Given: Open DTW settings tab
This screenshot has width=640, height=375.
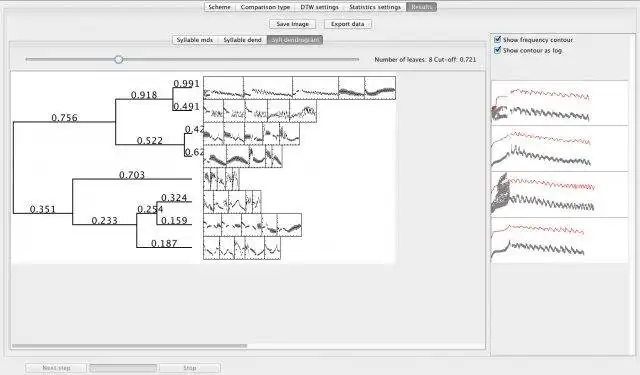Looking at the screenshot, I should point(319,7).
